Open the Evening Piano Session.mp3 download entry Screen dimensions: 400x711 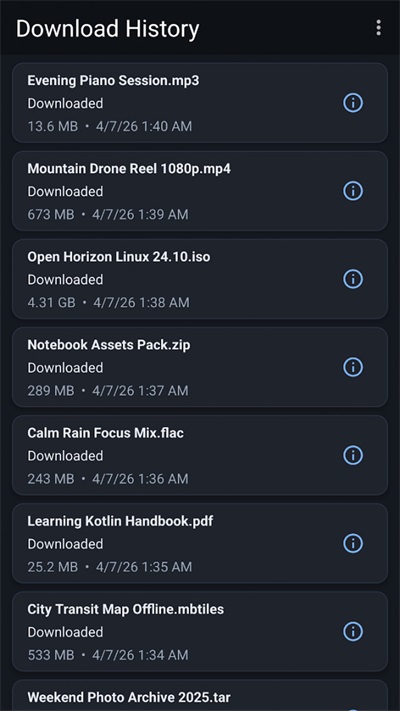[x=200, y=103]
